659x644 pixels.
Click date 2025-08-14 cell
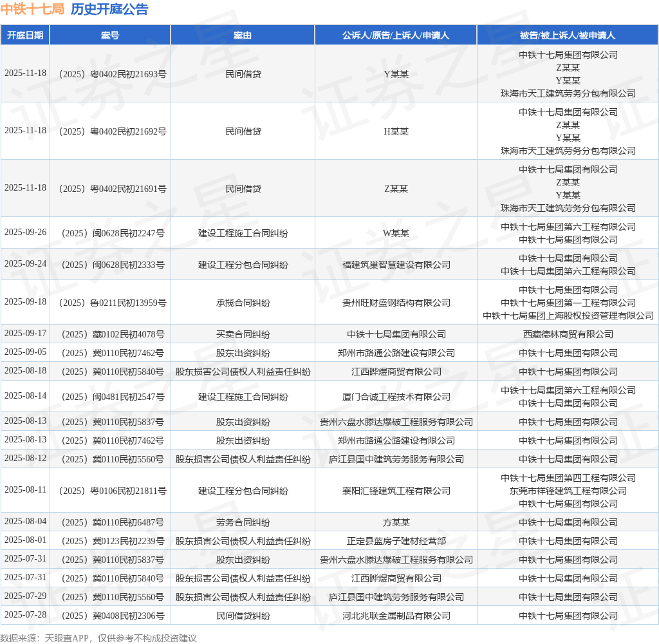point(25,396)
